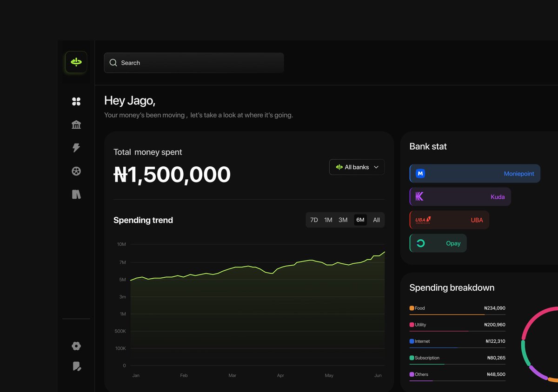Click the 500K y-axis label
Viewport: 558px width, 392px height.
click(120, 331)
